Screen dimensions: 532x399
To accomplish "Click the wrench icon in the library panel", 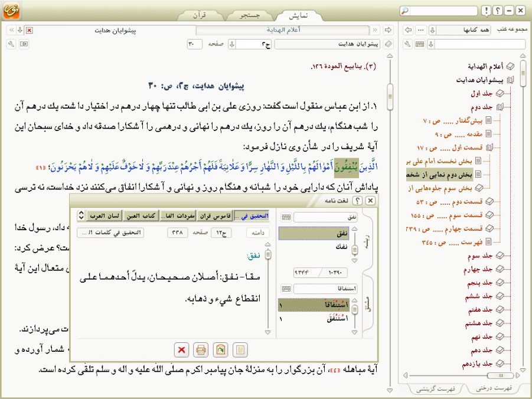I will pyautogui.click(x=408, y=44).
